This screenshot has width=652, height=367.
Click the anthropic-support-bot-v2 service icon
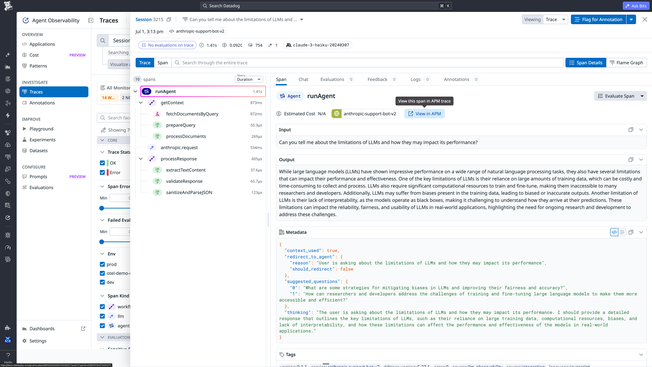pos(336,113)
